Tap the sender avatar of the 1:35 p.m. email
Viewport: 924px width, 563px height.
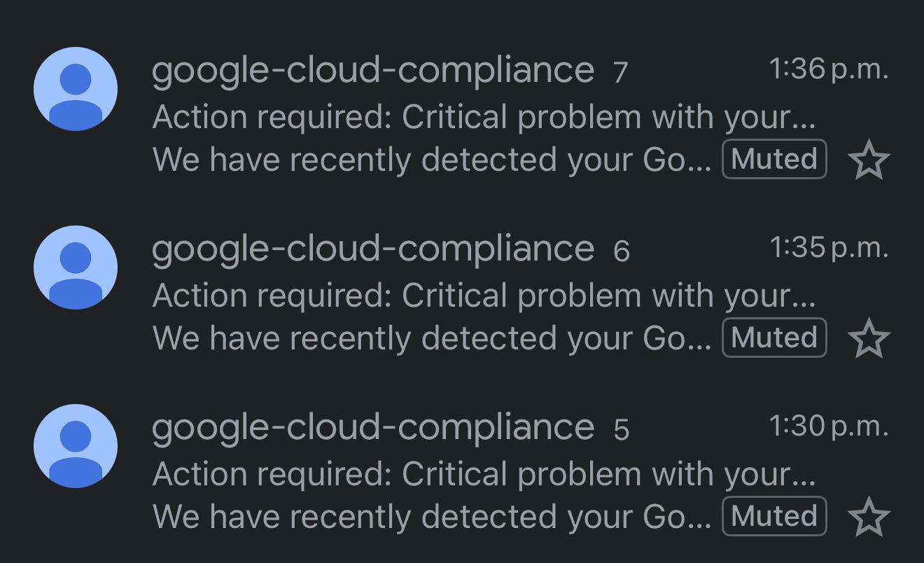click(x=76, y=267)
